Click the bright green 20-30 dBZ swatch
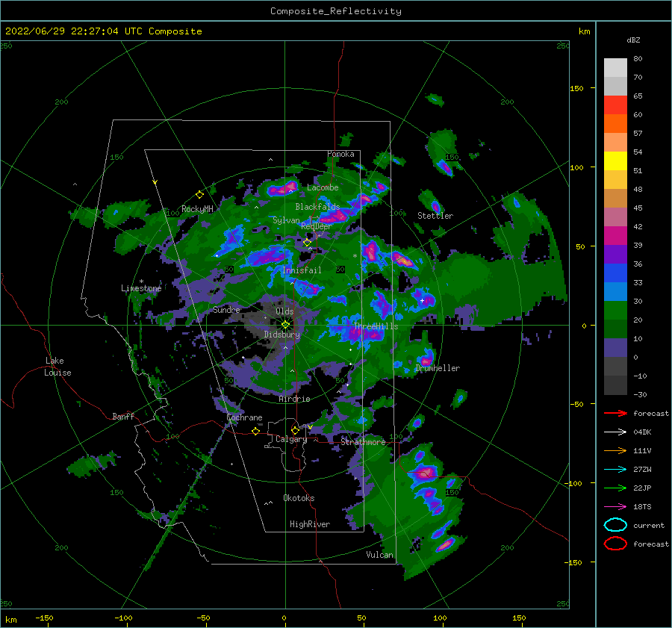This screenshot has height=628, width=672. point(615,311)
